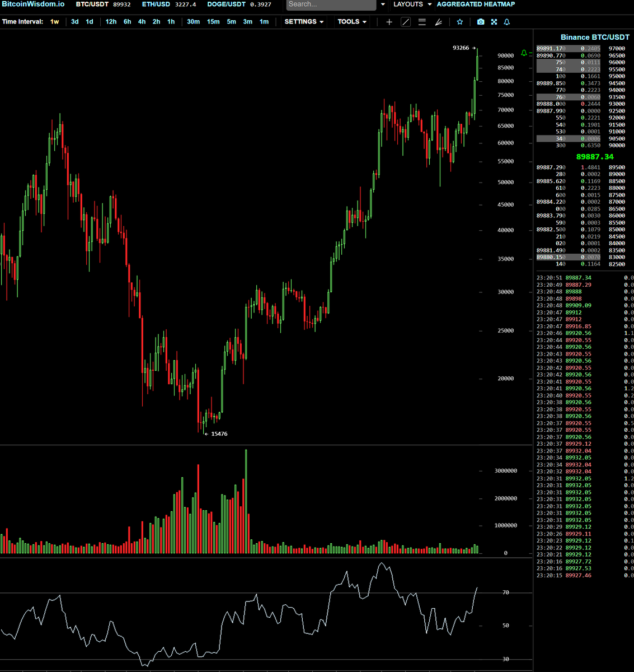Switch time interval to 12h
This screenshot has height=672, width=634.
pos(111,22)
